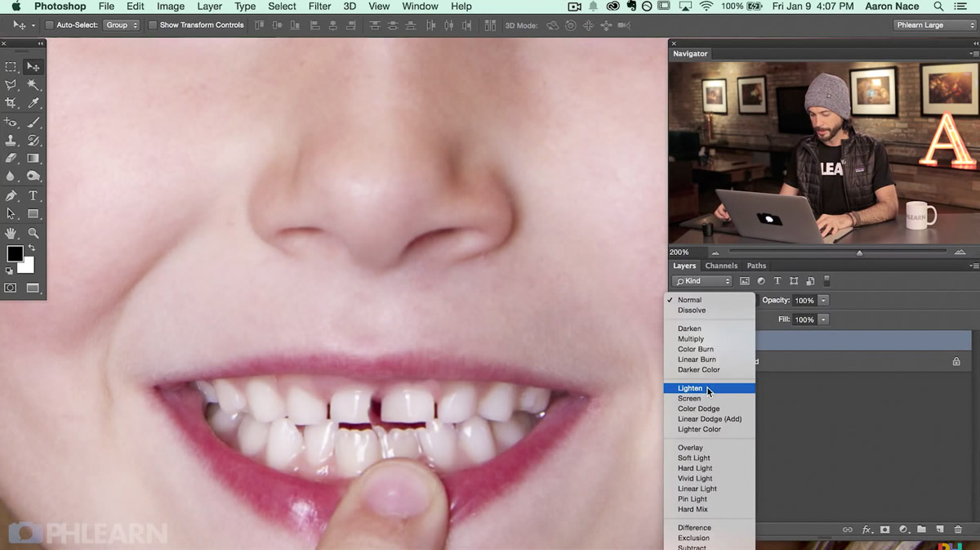980x550 pixels.
Task: Click the Create new layer icon
Action: [940, 529]
